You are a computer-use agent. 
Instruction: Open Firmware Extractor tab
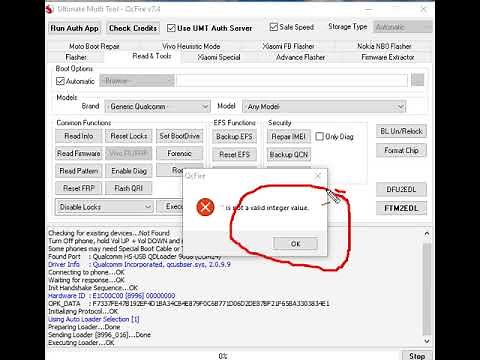pyautogui.click(x=388, y=57)
